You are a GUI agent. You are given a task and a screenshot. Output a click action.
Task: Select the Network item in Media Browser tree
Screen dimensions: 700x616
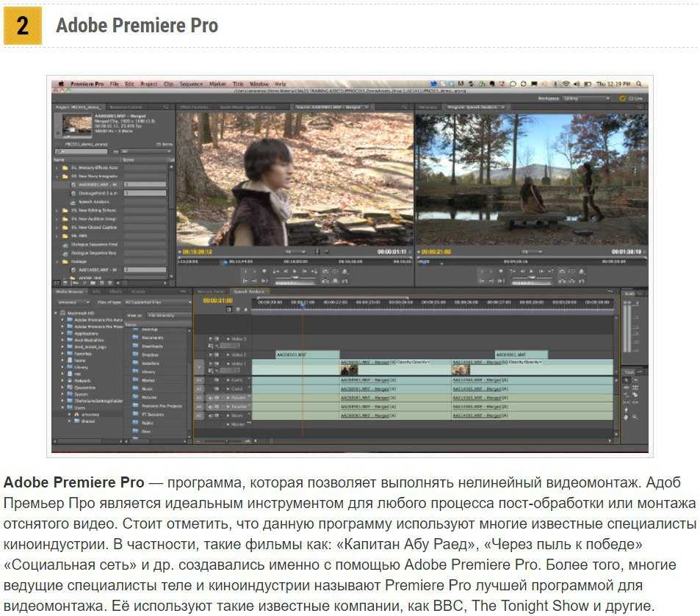pyautogui.click(x=79, y=381)
